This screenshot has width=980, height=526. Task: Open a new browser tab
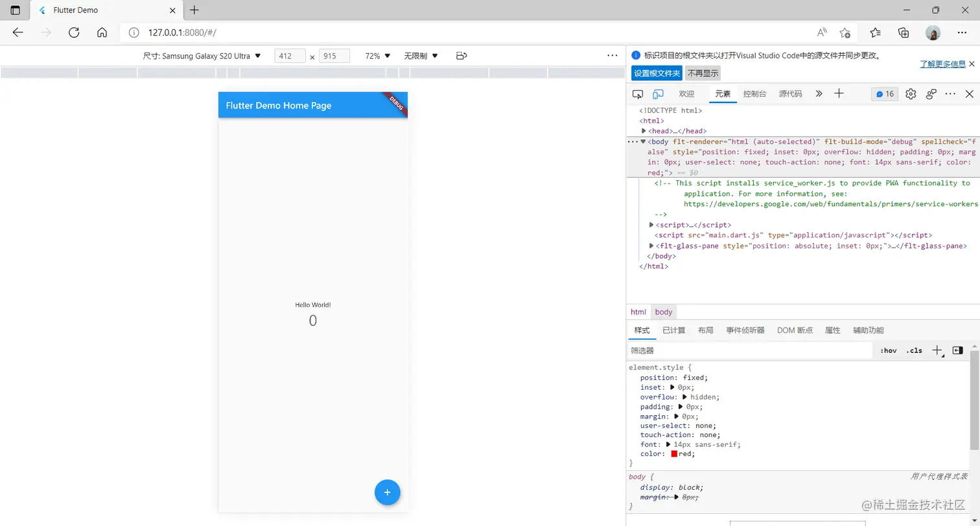[x=194, y=10]
